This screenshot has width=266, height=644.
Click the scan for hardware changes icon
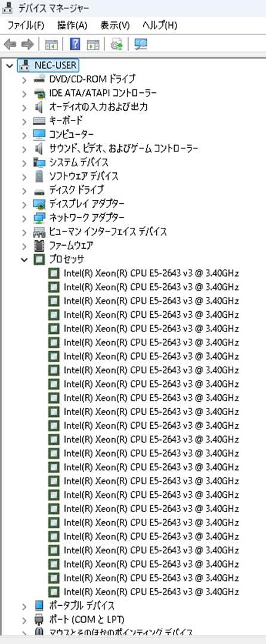[x=141, y=44]
